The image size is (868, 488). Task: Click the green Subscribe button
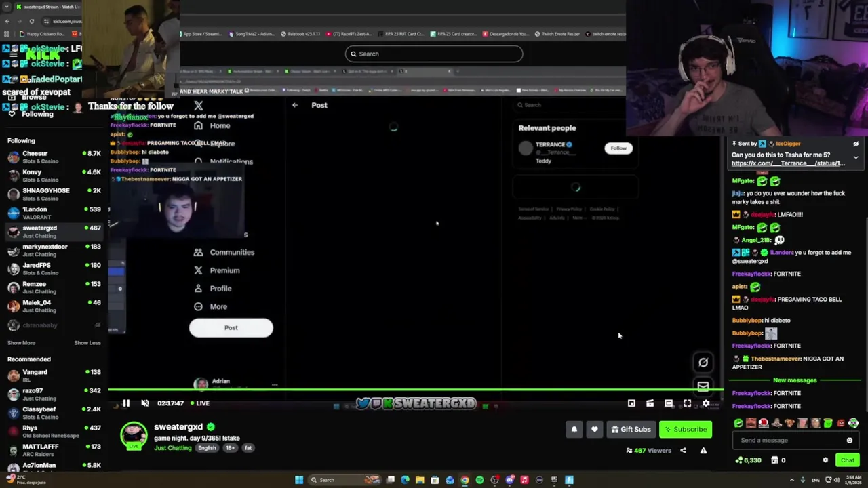(x=686, y=429)
